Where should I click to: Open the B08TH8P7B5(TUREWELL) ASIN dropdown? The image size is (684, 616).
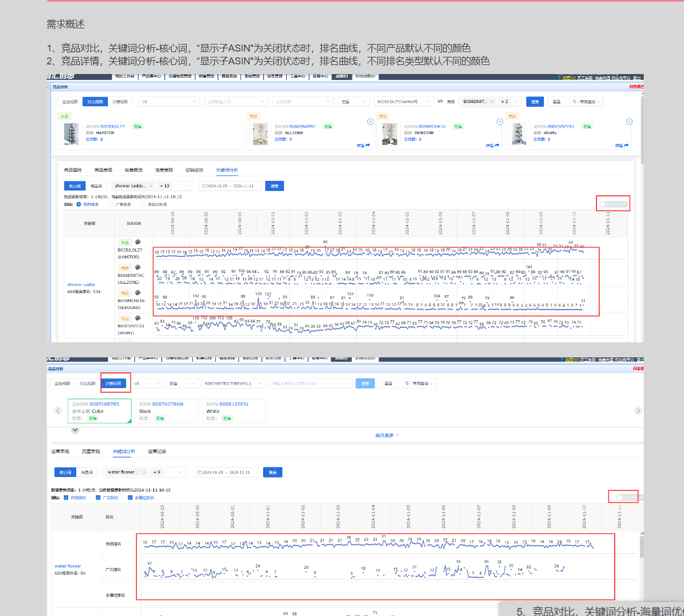point(234,383)
